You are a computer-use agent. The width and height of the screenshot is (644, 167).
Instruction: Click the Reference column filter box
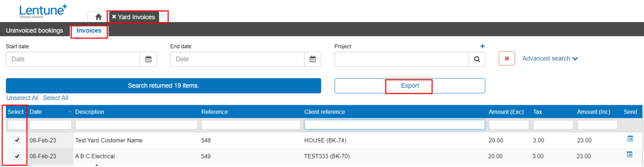(x=251, y=124)
